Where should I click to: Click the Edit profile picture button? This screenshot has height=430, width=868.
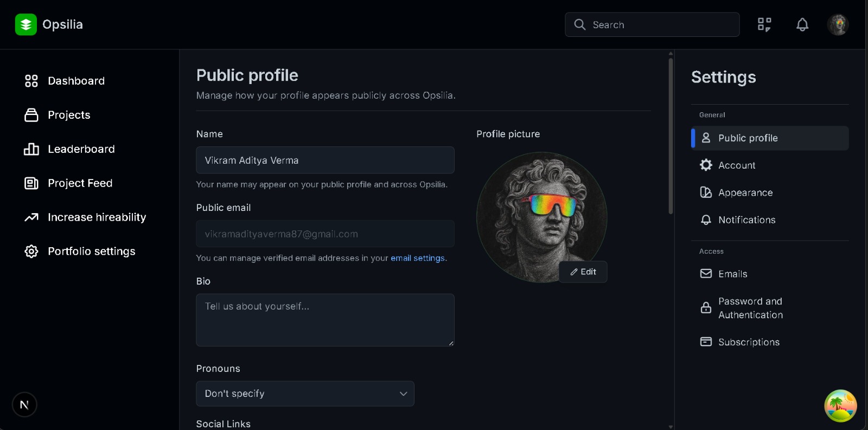[583, 272]
